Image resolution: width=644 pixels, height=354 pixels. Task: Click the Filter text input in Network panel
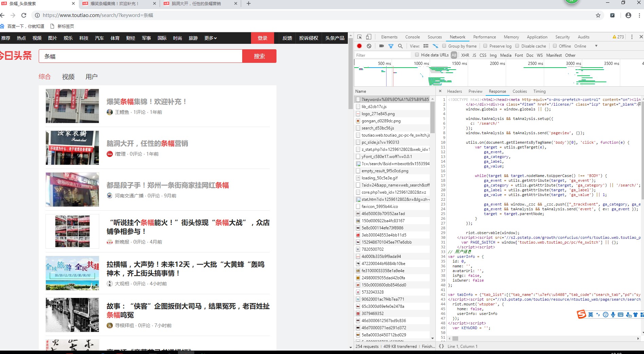coord(382,55)
